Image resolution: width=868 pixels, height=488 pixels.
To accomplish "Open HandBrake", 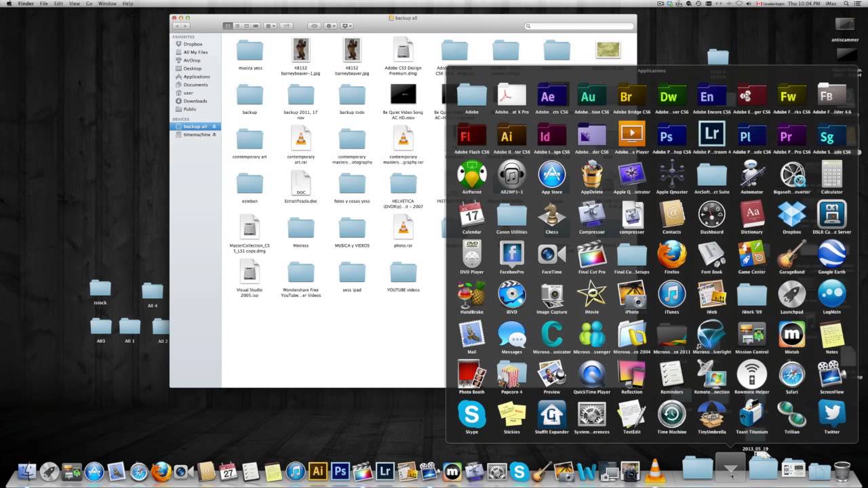I will pos(471,296).
